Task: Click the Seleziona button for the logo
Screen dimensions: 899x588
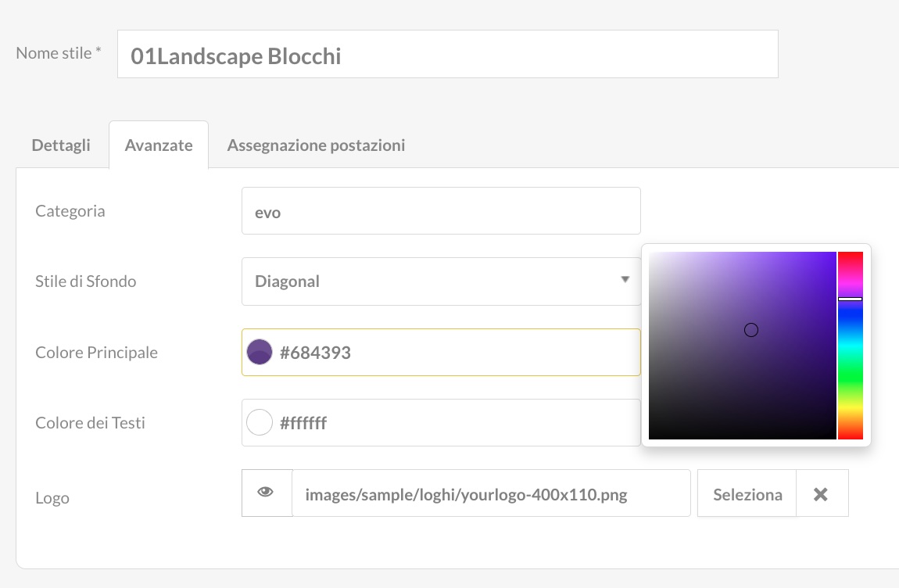Action: [747, 494]
